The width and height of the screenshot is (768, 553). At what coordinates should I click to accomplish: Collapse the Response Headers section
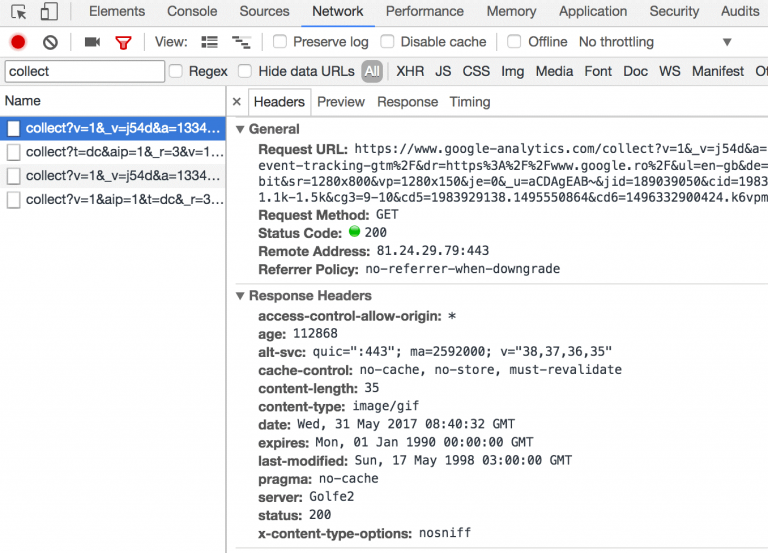point(240,296)
